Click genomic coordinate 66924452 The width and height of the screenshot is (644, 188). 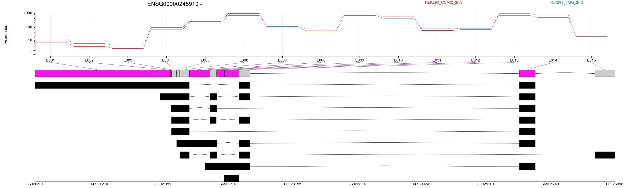(x=421, y=184)
